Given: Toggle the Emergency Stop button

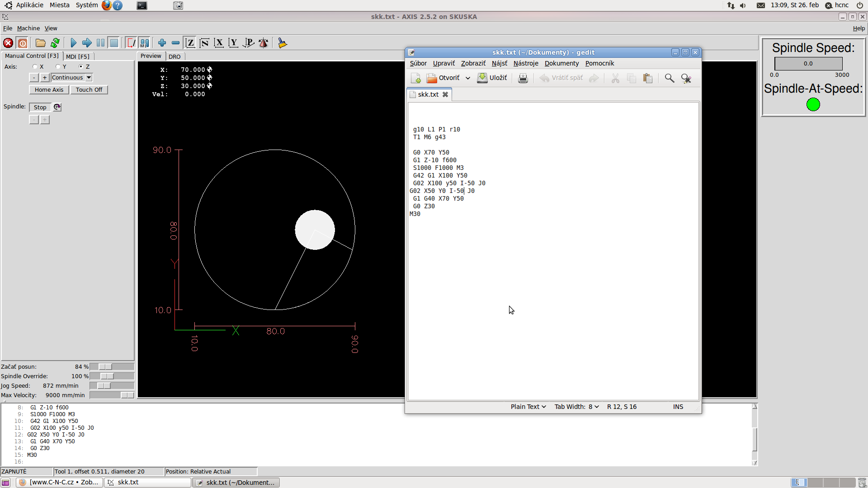Looking at the screenshot, I should tap(8, 43).
